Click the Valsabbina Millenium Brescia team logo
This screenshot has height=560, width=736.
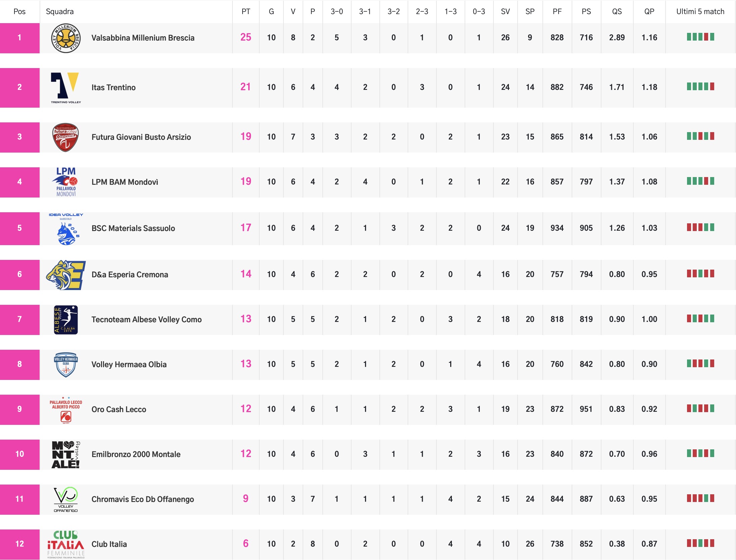click(x=66, y=38)
